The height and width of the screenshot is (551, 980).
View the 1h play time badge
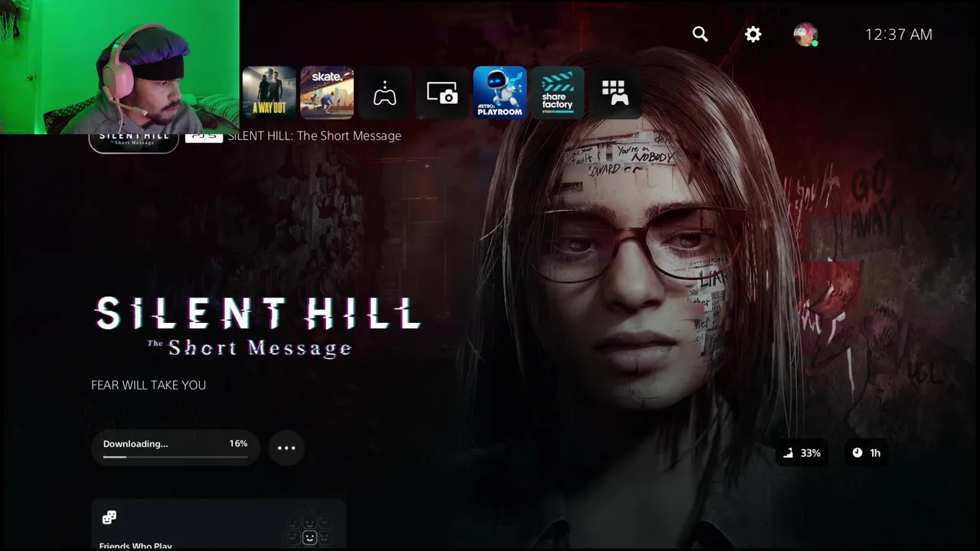(867, 453)
